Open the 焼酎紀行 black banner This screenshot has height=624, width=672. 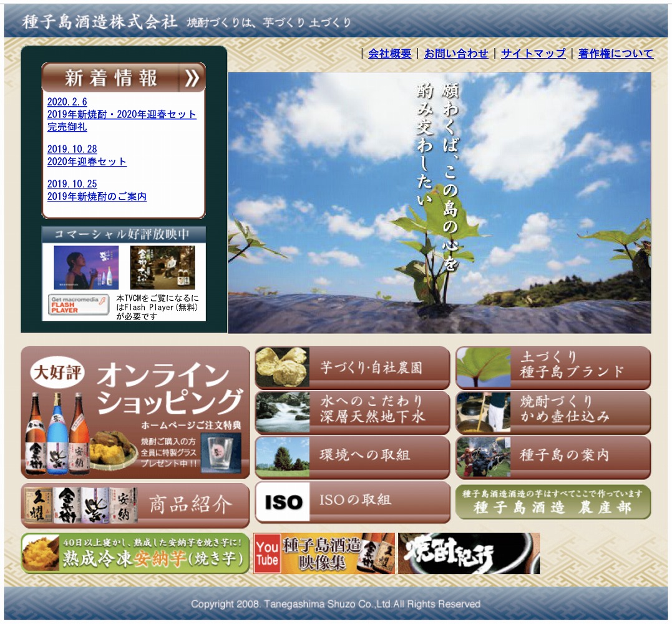pyautogui.click(x=469, y=553)
